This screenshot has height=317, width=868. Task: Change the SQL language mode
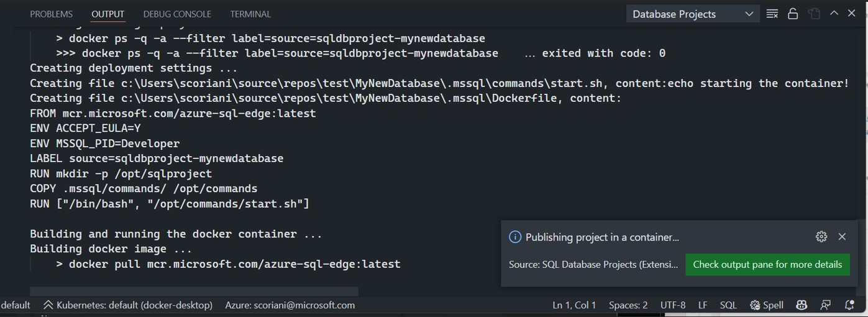tap(728, 305)
